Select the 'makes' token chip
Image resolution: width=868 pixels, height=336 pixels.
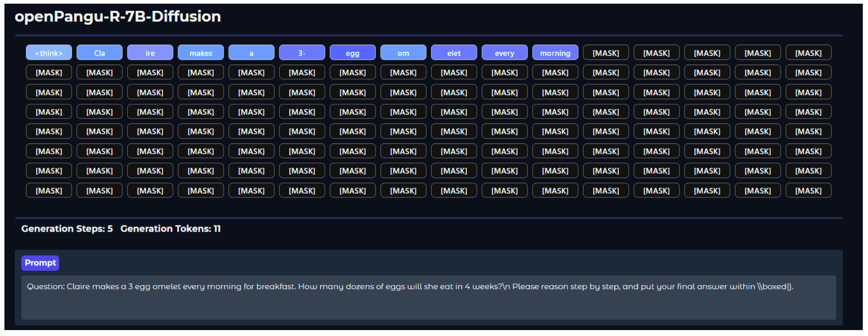click(201, 53)
